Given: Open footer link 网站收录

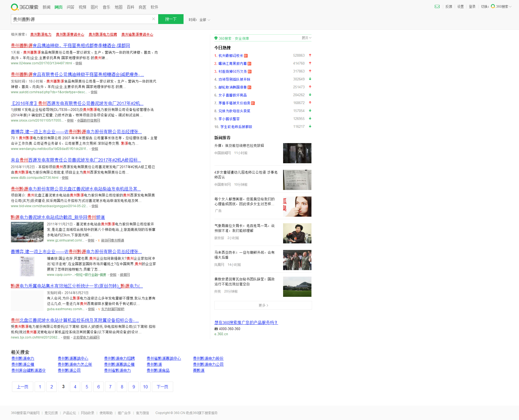Looking at the screenshot, I should [x=88, y=413].
